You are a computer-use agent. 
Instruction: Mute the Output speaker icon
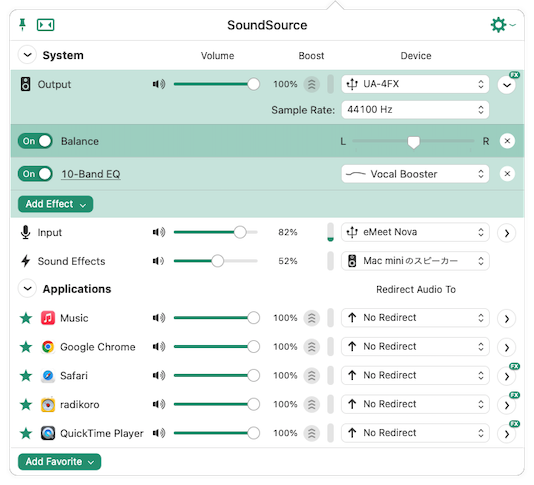(x=159, y=84)
